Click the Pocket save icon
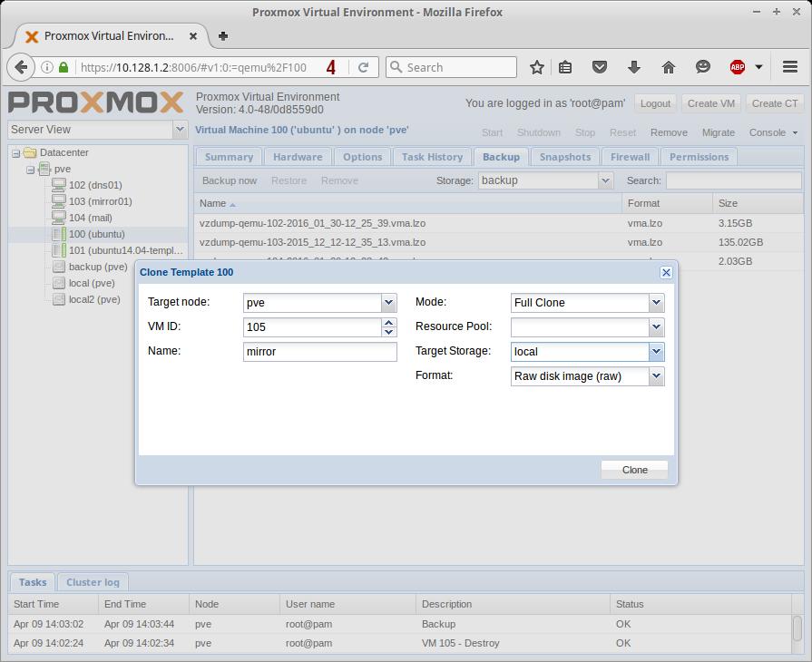The image size is (812, 662). click(600, 67)
